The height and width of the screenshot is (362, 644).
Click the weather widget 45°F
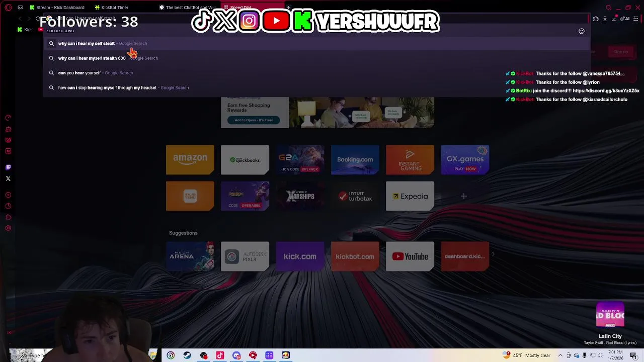coord(527,355)
